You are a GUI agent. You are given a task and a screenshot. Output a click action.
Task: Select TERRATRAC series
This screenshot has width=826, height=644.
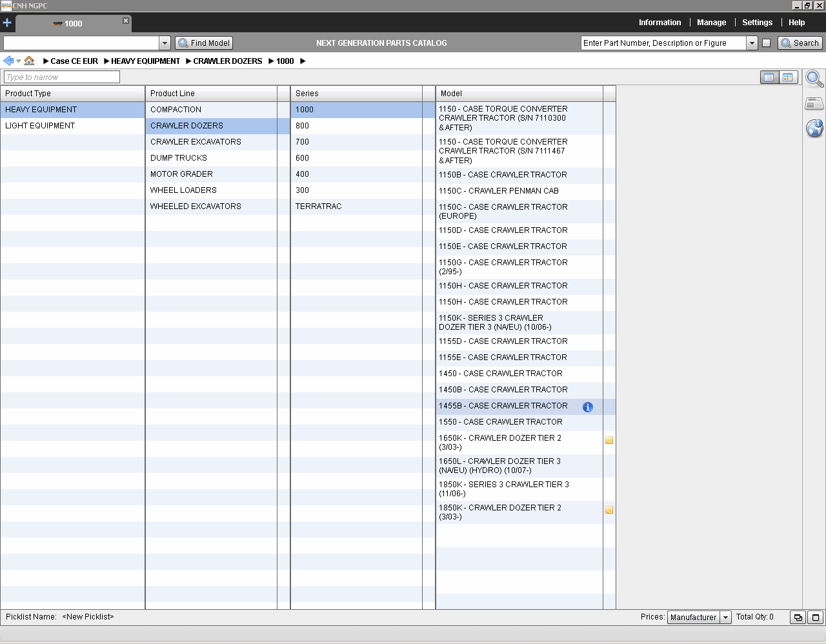tap(363, 206)
